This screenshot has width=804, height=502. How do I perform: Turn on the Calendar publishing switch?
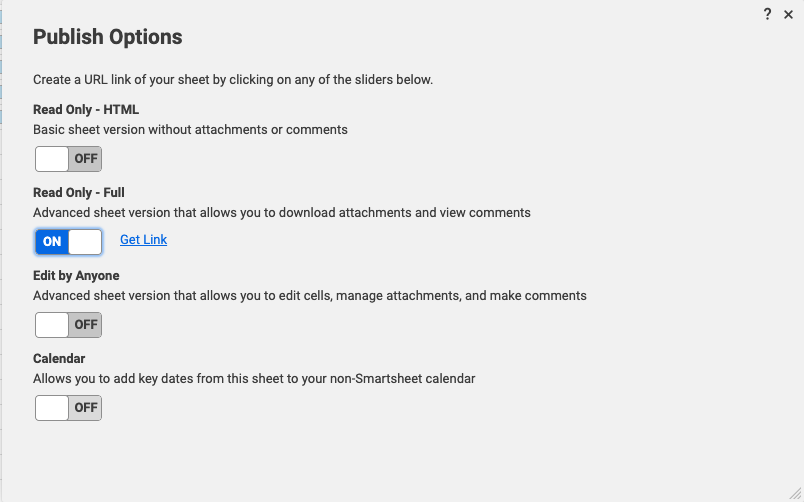[68, 408]
